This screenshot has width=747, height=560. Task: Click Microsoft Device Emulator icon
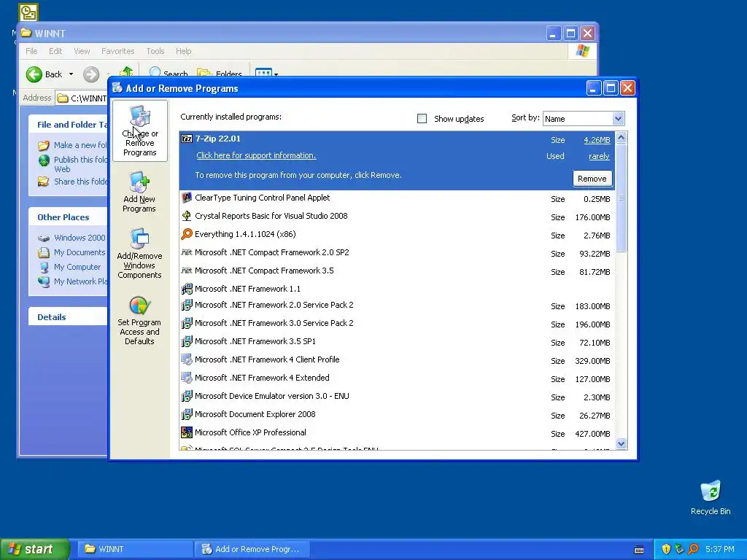click(x=187, y=396)
